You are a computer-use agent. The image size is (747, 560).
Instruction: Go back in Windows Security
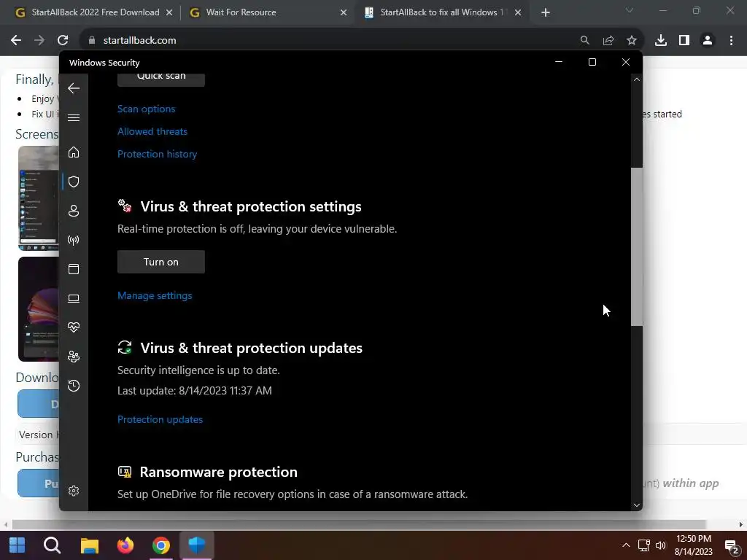coord(74,88)
